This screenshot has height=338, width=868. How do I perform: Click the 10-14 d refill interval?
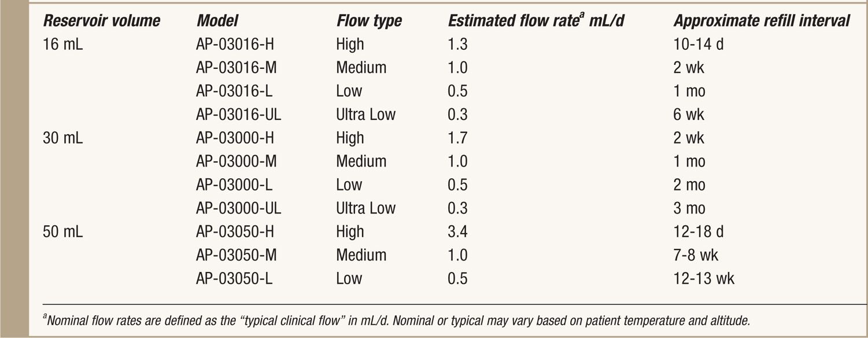698,44
